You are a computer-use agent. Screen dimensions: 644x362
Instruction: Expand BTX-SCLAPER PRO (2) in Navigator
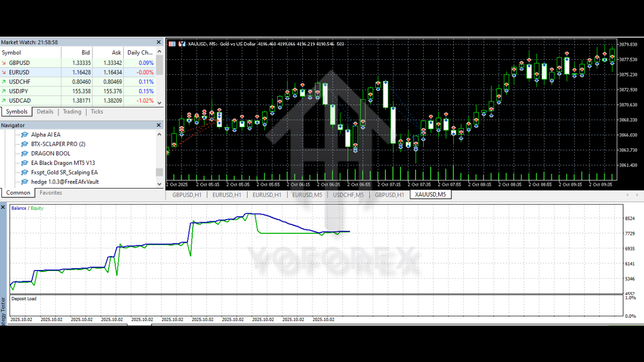click(x=24, y=144)
